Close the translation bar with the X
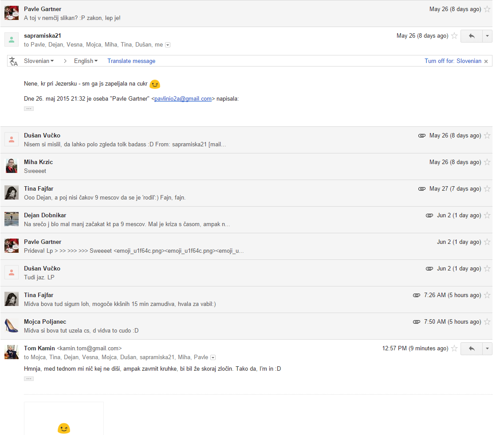The width and height of the screenshot is (504, 435). pos(486,61)
